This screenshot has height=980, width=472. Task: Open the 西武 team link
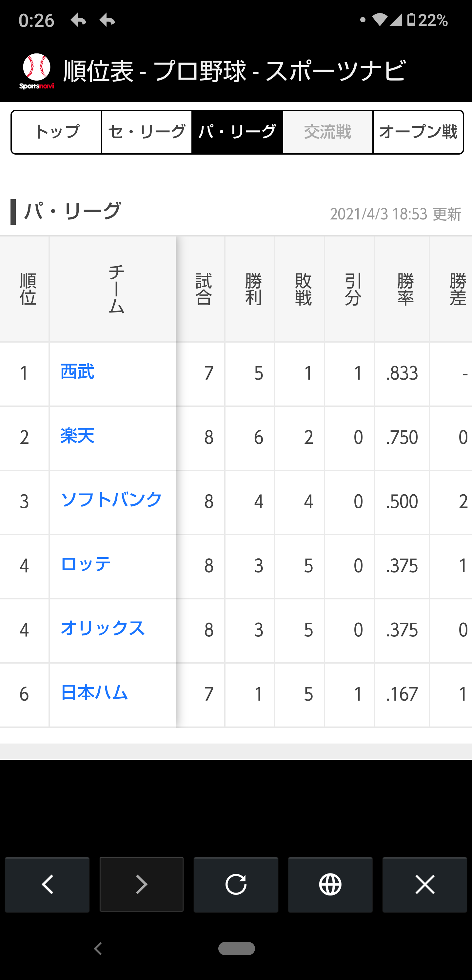pos(78,372)
